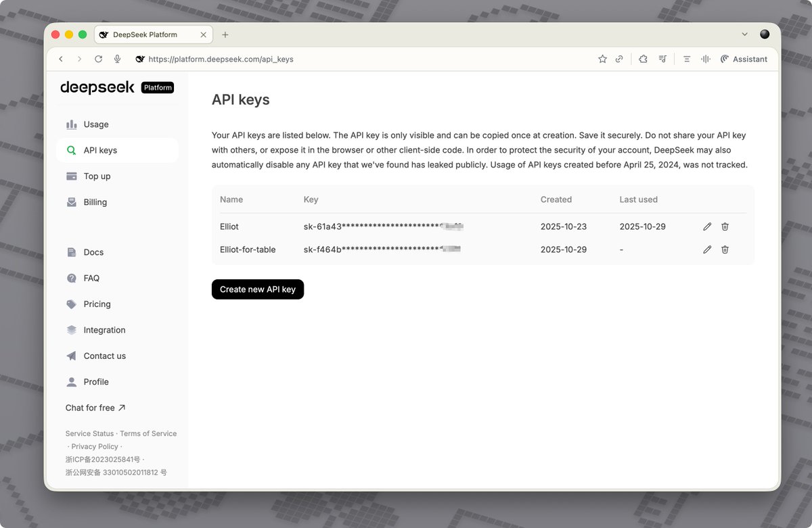Image resolution: width=812 pixels, height=528 pixels.
Task: Follow the Chat for free link
Action: pos(95,408)
